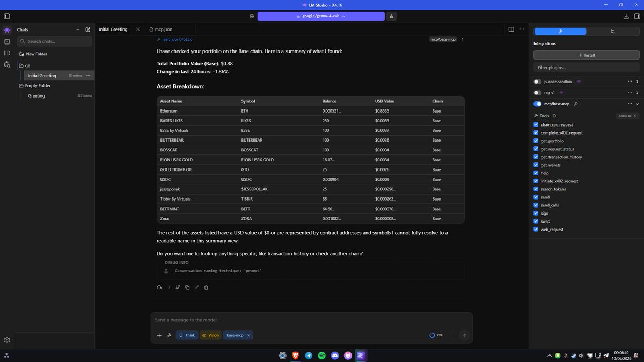The width and height of the screenshot is (644, 362).
Task: Switch to the Initial Greeting tab
Action: pos(113,29)
